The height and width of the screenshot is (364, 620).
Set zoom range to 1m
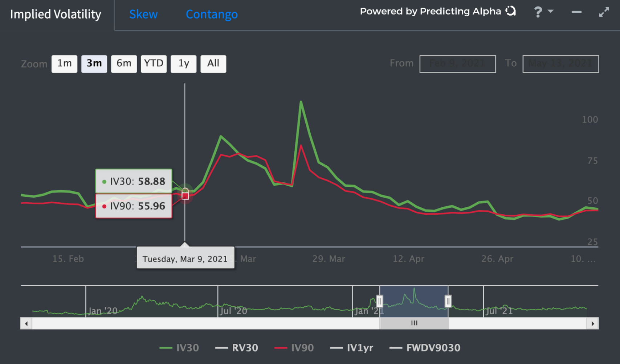point(64,64)
